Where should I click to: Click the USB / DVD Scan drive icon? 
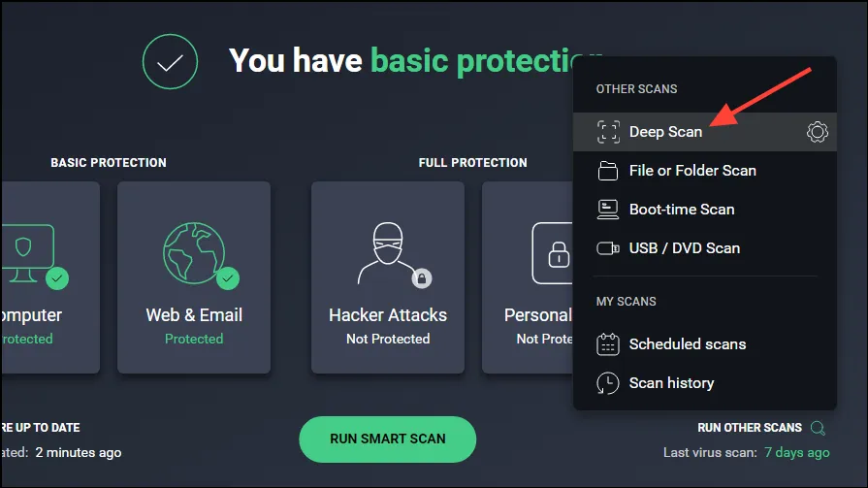608,248
